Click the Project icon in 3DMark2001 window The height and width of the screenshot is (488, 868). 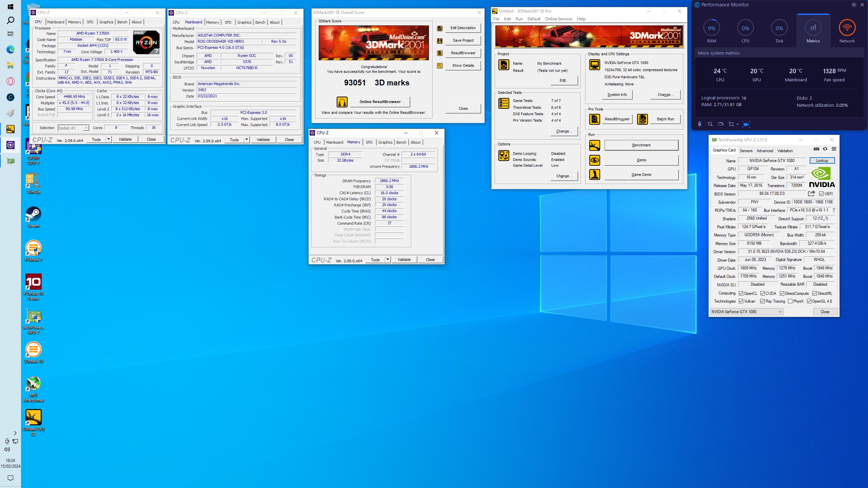pyautogui.click(x=504, y=64)
